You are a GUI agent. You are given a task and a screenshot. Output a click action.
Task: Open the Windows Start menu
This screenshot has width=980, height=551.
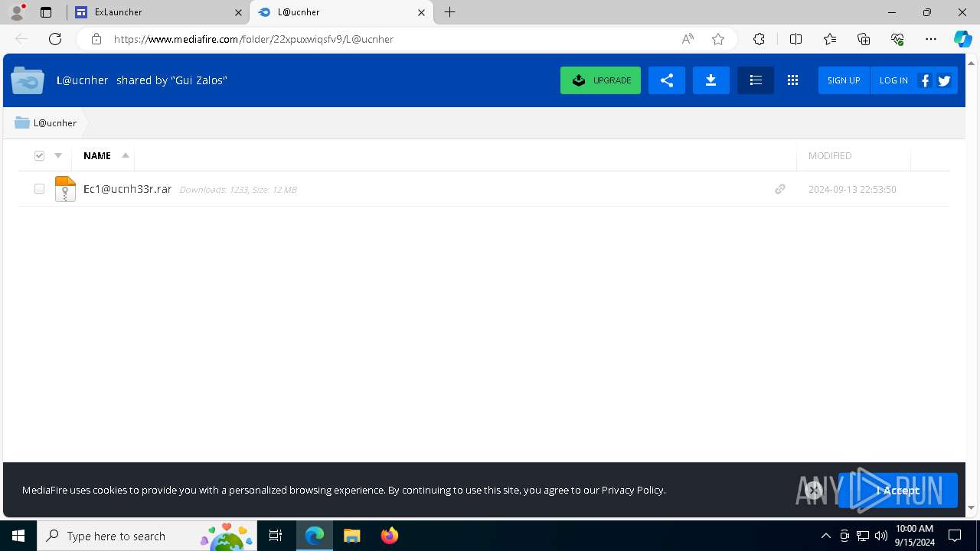click(x=18, y=536)
